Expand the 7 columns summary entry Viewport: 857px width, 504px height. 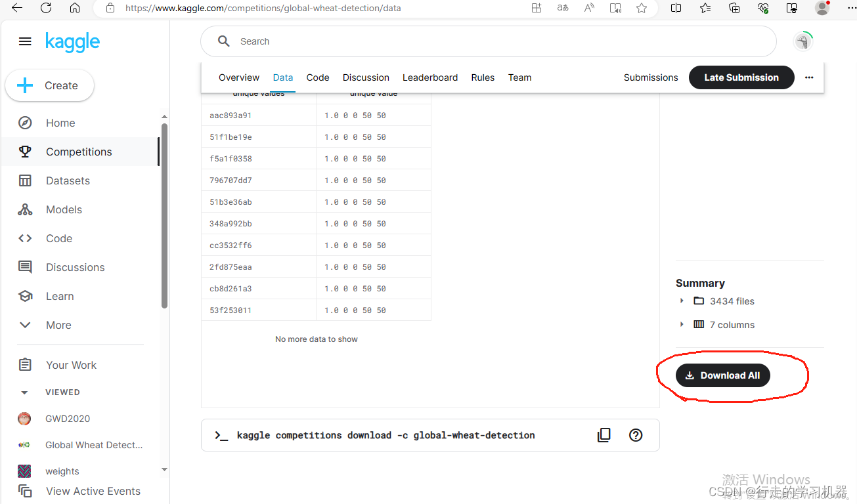pos(681,324)
